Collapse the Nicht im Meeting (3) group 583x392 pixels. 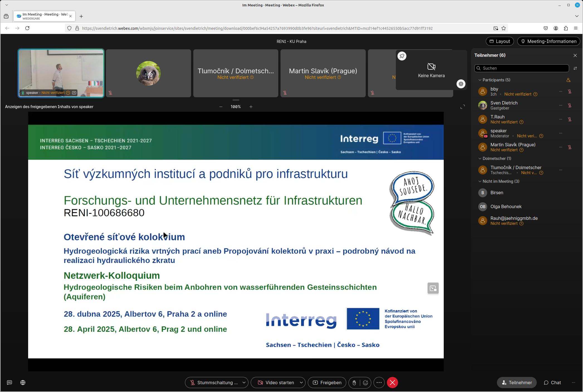[x=480, y=181]
